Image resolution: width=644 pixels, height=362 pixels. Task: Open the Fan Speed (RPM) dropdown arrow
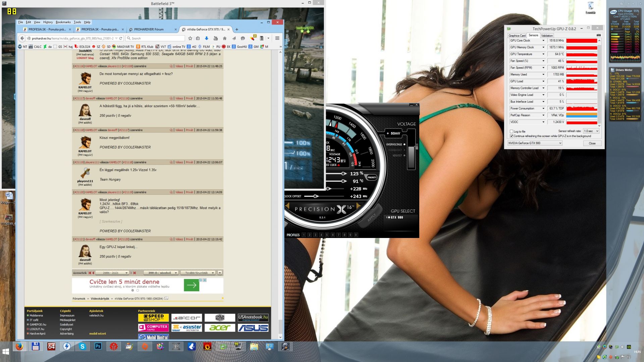coord(543,68)
